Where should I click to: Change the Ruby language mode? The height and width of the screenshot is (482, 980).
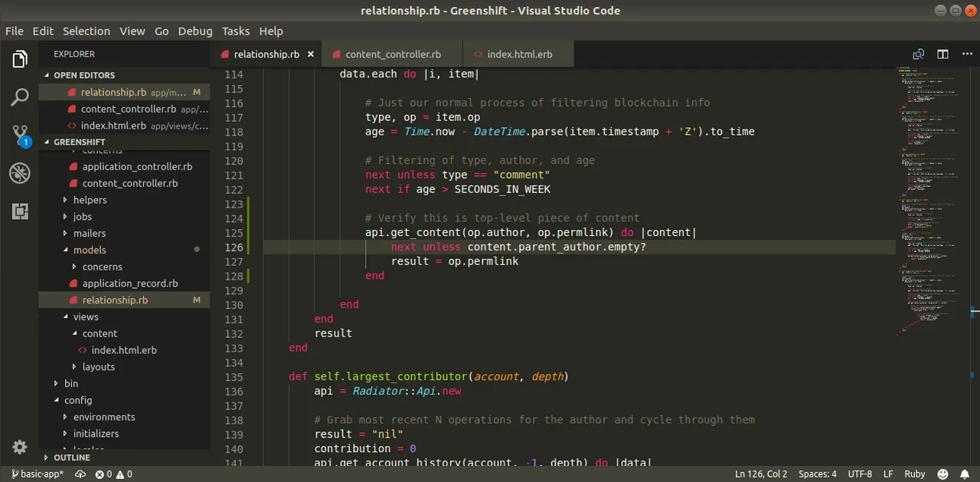[915, 474]
